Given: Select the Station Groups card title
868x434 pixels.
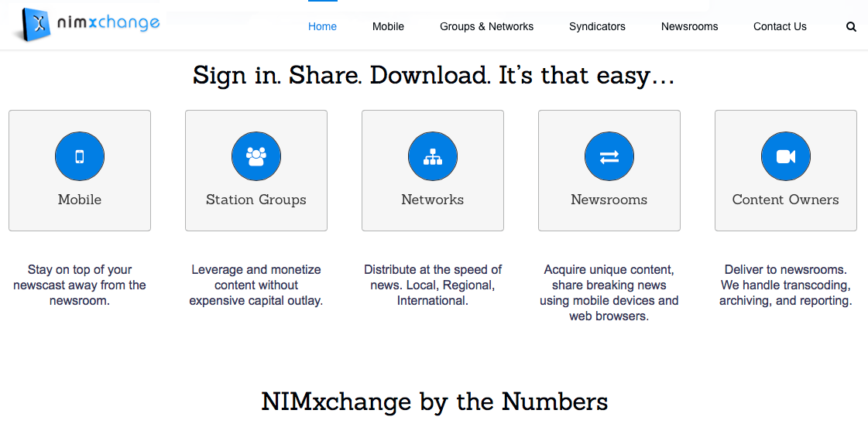Looking at the screenshot, I should coord(256,200).
